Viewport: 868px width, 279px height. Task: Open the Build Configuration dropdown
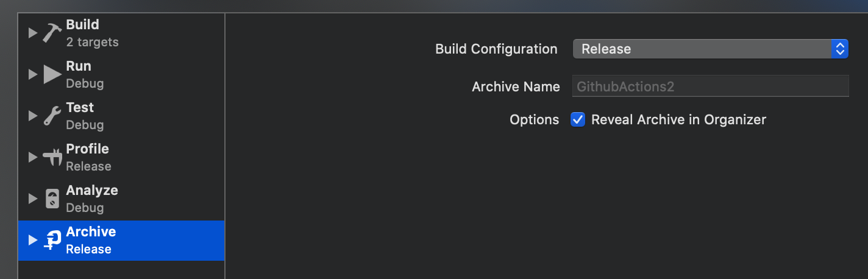[x=711, y=49]
